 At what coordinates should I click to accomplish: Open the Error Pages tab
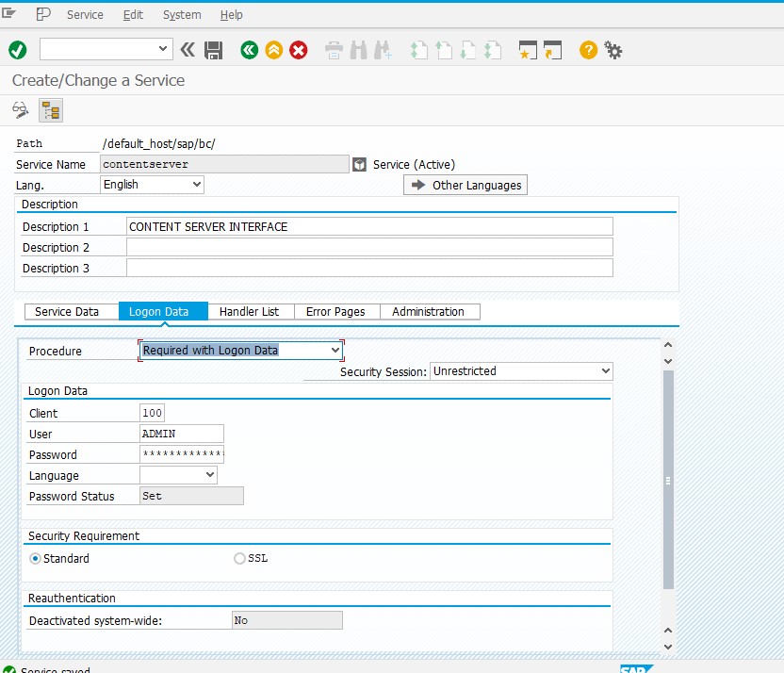coord(337,311)
